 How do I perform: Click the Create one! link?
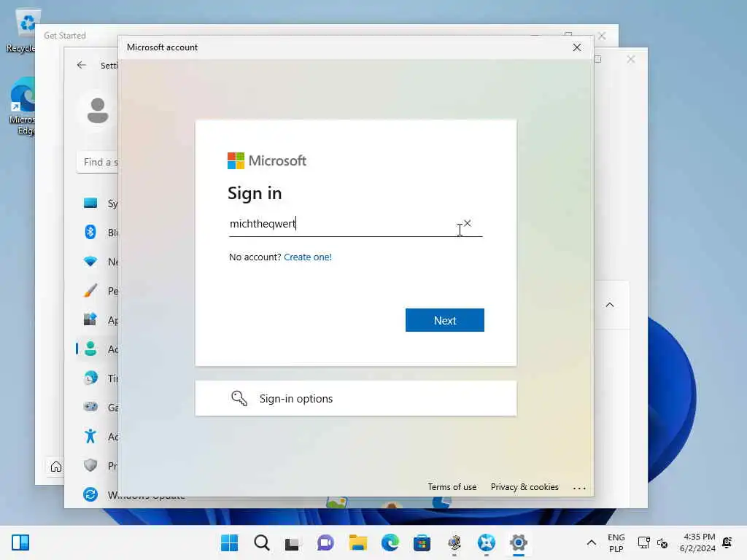point(308,257)
